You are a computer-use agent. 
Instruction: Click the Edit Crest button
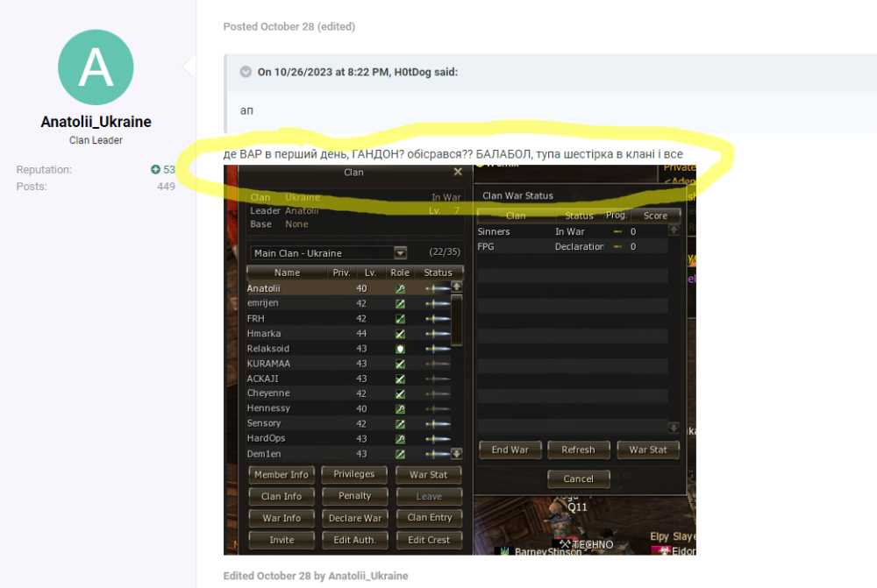pyautogui.click(x=429, y=540)
